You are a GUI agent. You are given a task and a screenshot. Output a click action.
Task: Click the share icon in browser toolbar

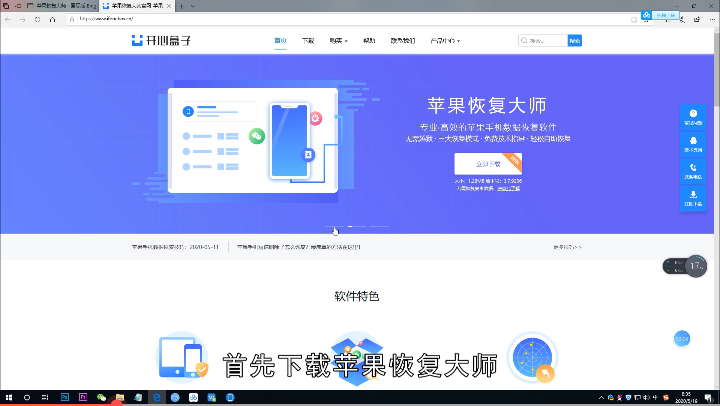(x=697, y=19)
